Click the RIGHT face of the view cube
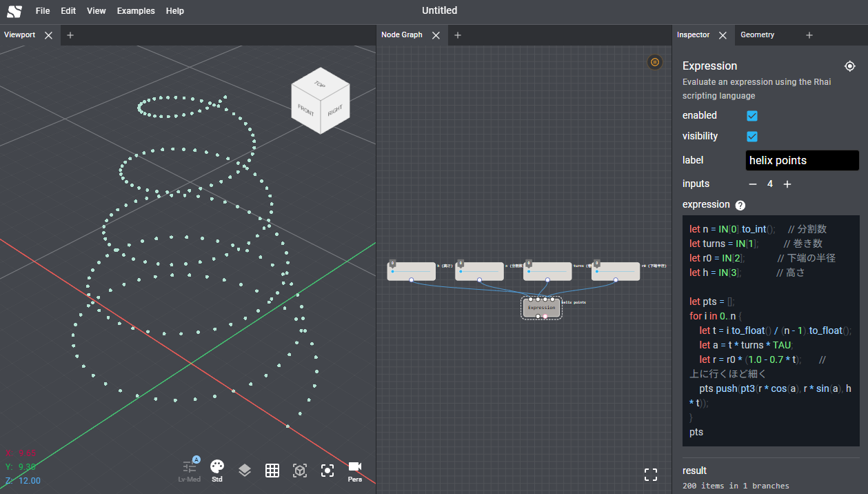The width and height of the screenshot is (868, 494). tap(336, 109)
